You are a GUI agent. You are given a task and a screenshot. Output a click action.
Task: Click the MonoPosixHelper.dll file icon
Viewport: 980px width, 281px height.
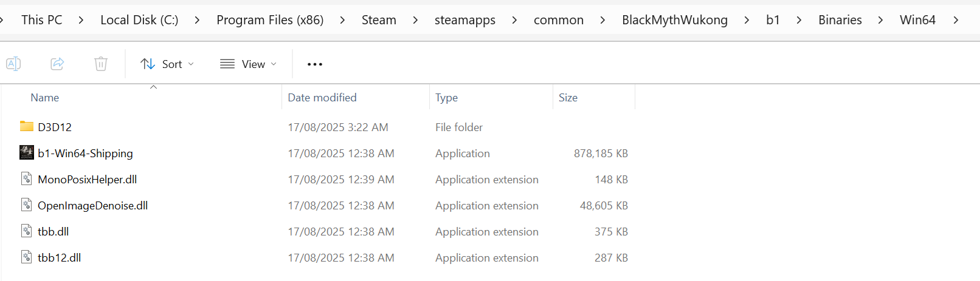point(27,179)
